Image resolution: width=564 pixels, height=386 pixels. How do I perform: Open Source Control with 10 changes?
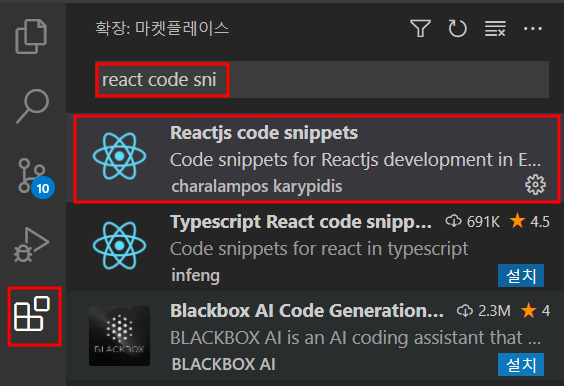pyautogui.click(x=36, y=178)
